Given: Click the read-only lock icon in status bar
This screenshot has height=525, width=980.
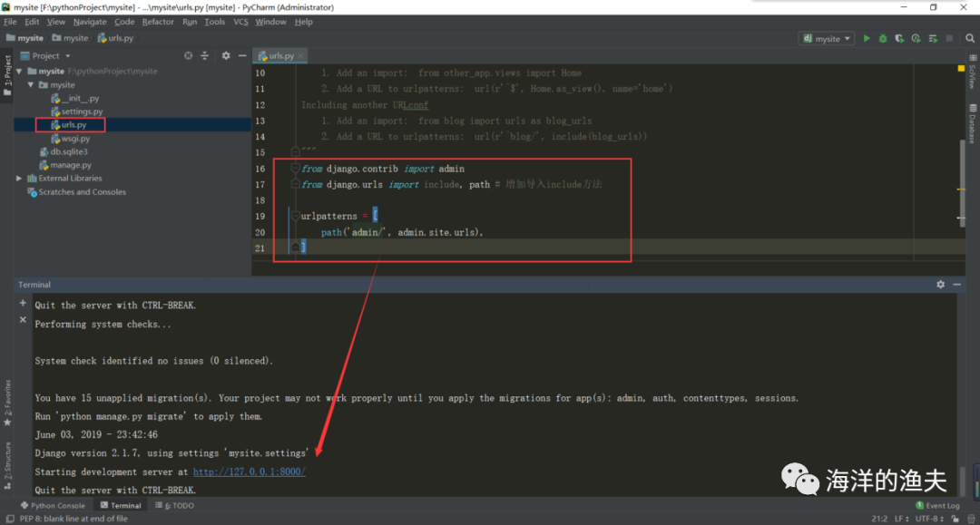Looking at the screenshot, I should pyautogui.click(x=955, y=519).
